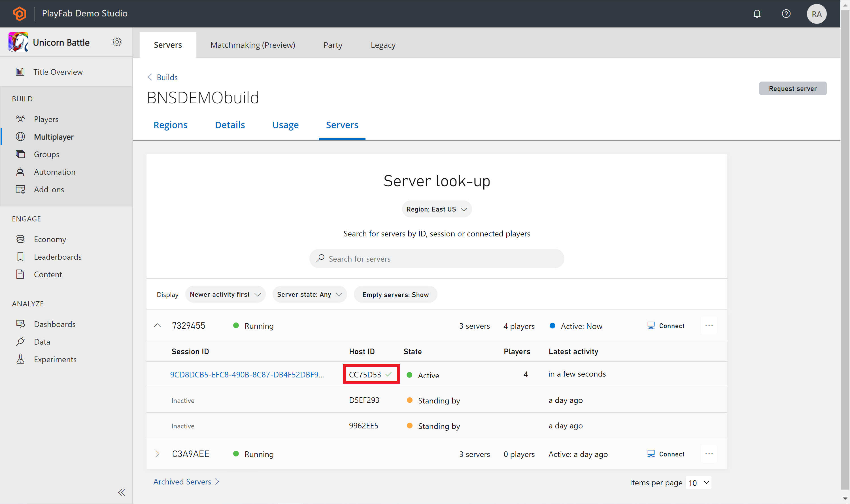Toggle Empty servers Show filter

coord(395,294)
